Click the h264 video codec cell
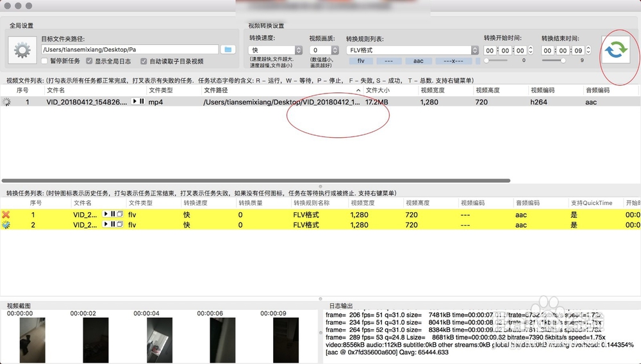The image size is (641, 364). tap(538, 102)
